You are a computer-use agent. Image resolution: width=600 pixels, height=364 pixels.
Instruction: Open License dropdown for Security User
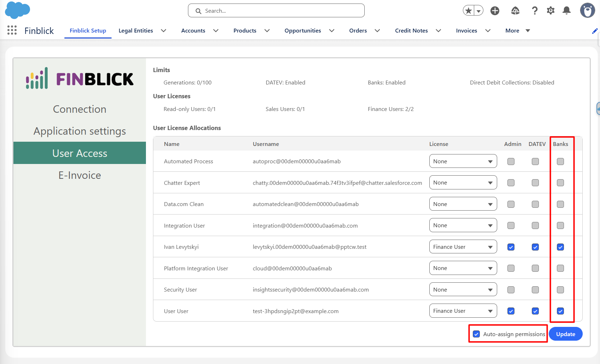click(463, 289)
